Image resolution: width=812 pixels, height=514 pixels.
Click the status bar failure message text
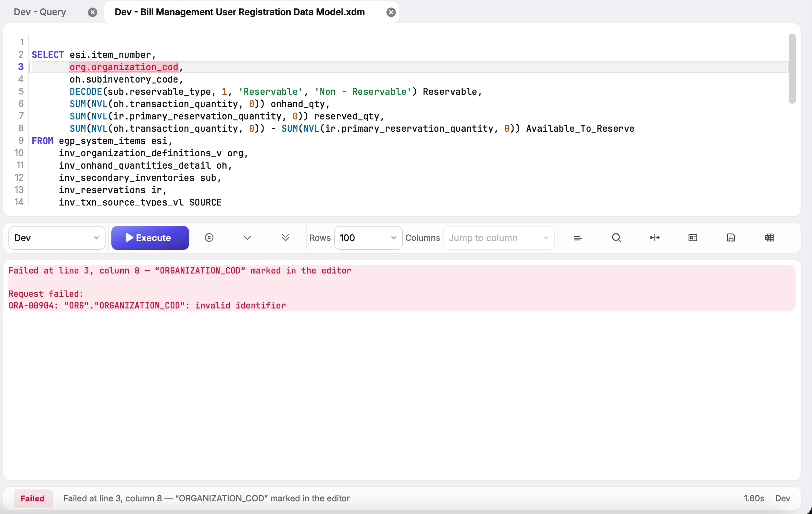click(x=206, y=498)
